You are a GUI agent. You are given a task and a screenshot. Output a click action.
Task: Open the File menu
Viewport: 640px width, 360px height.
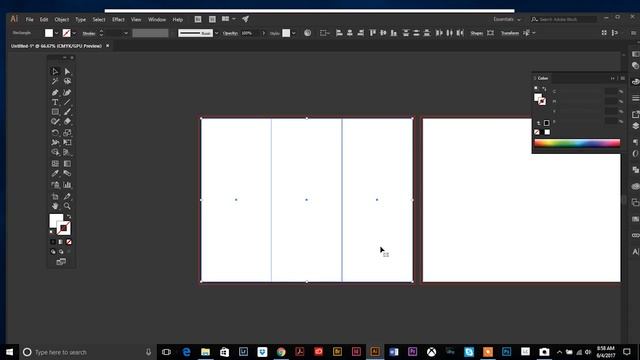pyautogui.click(x=29, y=19)
